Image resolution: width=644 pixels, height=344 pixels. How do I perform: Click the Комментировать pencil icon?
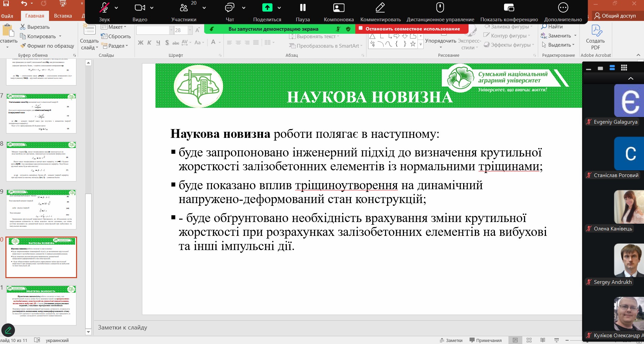380,8
